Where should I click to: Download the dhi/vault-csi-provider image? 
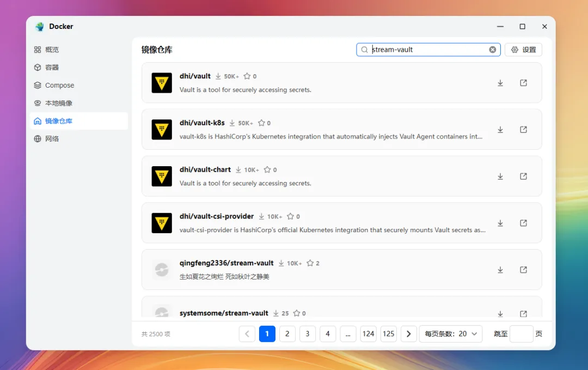[x=500, y=223]
